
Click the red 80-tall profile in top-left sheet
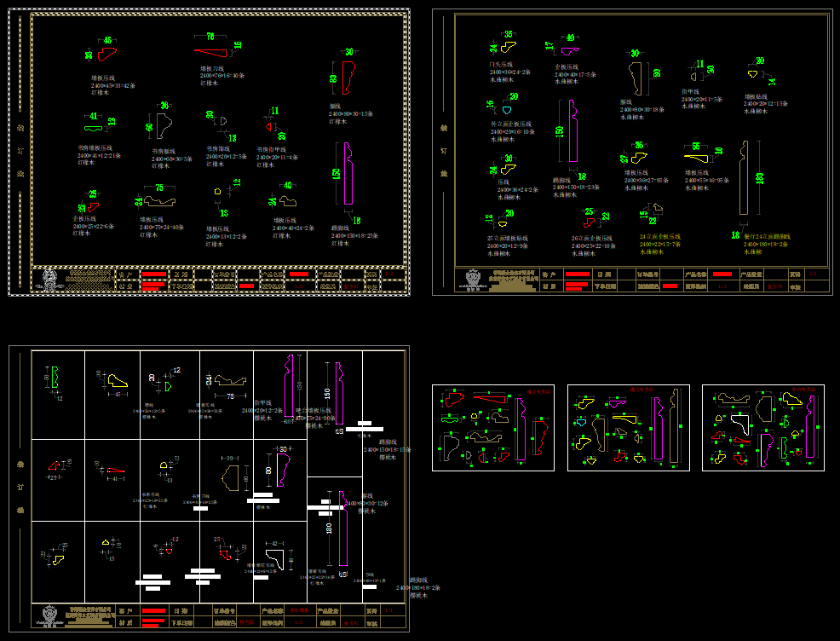(346, 78)
